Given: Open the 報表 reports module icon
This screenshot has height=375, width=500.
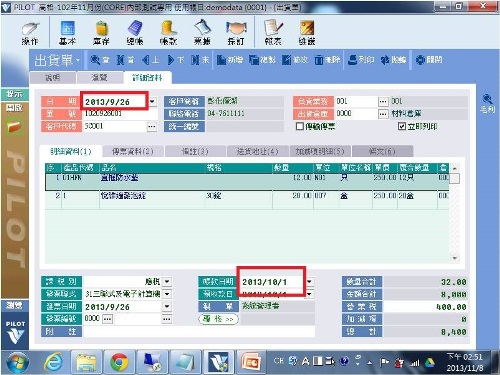Looking at the screenshot, I should point(273,33).
